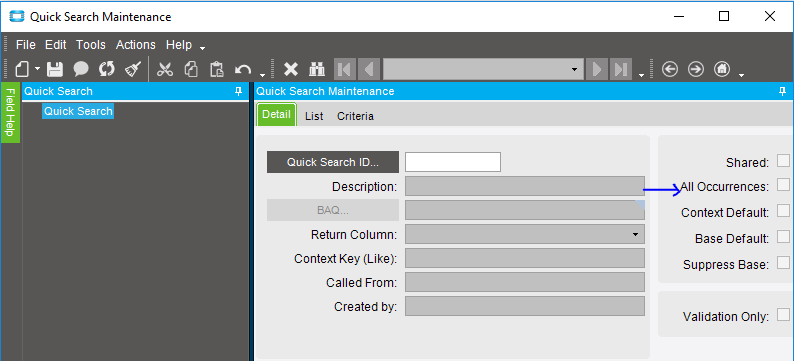Click the Called From field
This screenshot has width=794, height=361.
coord(525,282)
